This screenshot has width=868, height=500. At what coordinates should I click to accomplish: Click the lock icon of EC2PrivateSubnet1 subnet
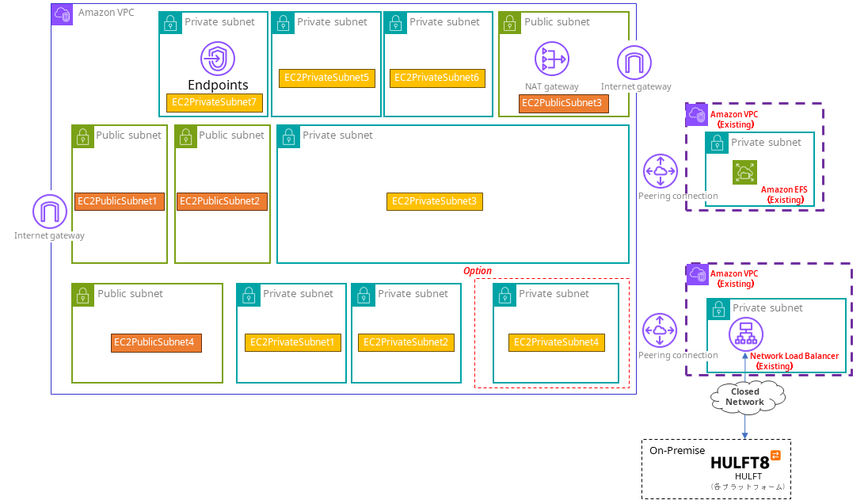pos(249,295)
